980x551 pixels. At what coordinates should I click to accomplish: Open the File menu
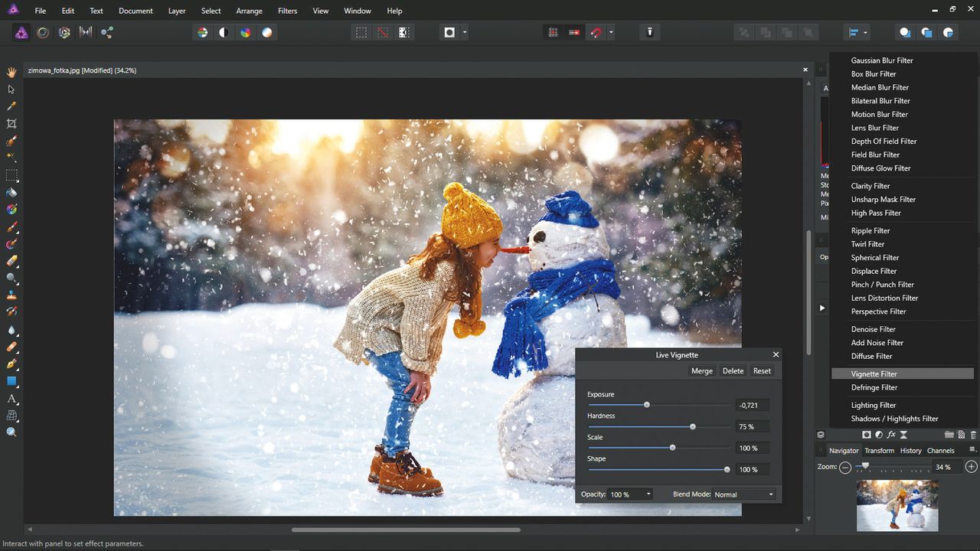tap(41, 11)
